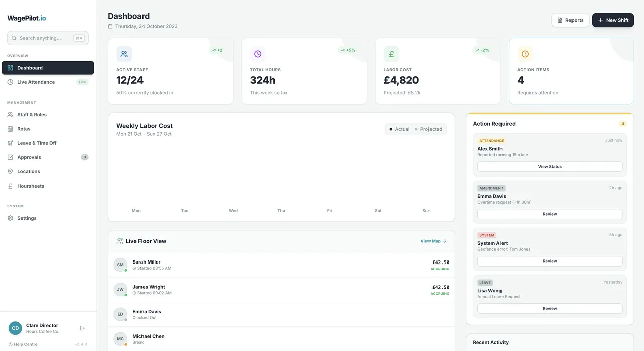Review Emma Davis overtime request

[x=550, y=214]
